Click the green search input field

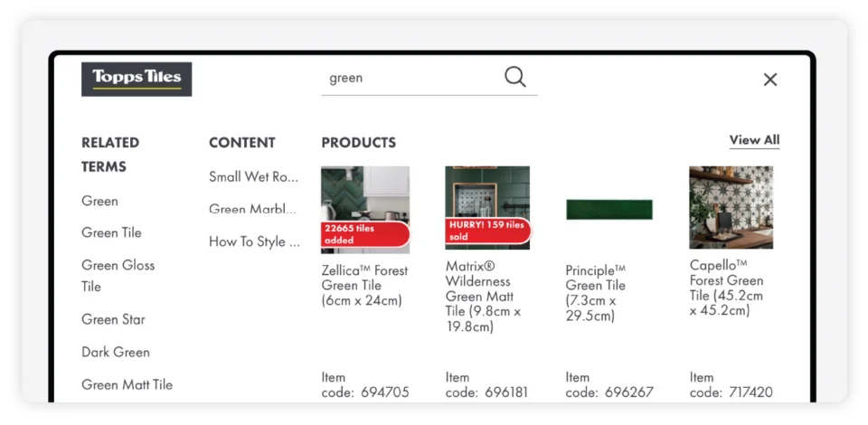pyautogui.click(x=407, y=78)
